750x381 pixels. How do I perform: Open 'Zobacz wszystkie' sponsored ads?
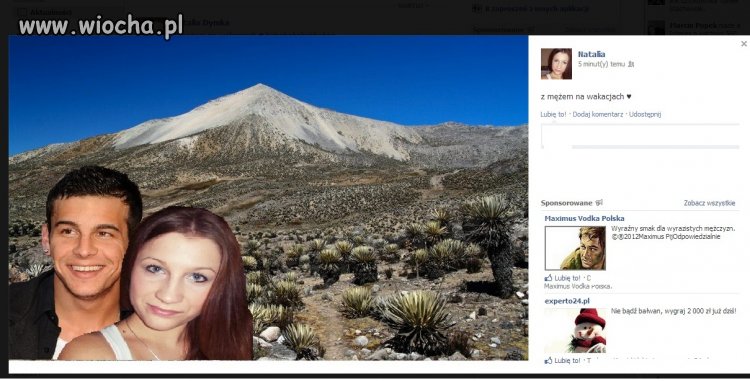709,203
